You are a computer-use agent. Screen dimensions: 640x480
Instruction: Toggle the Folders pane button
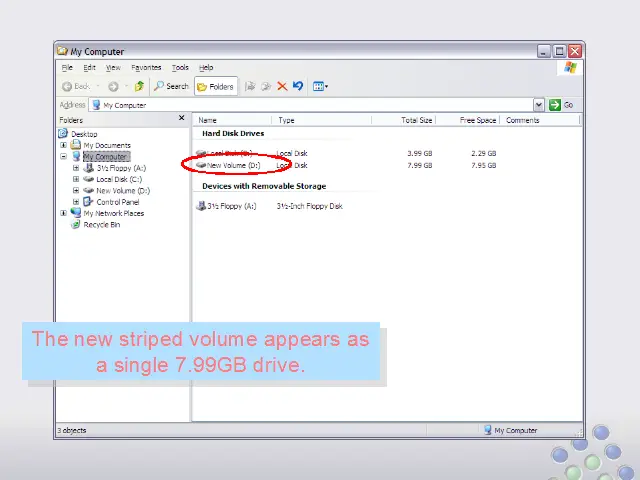point(216,86)
